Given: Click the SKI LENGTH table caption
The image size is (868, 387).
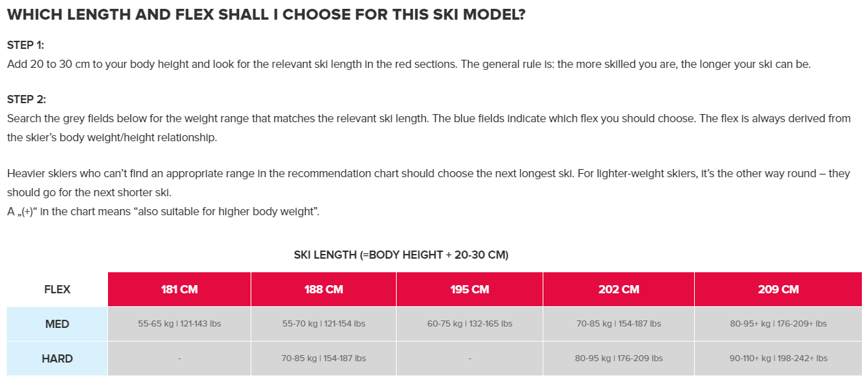Looking at the screenshot, I should [x=401, y=255].
